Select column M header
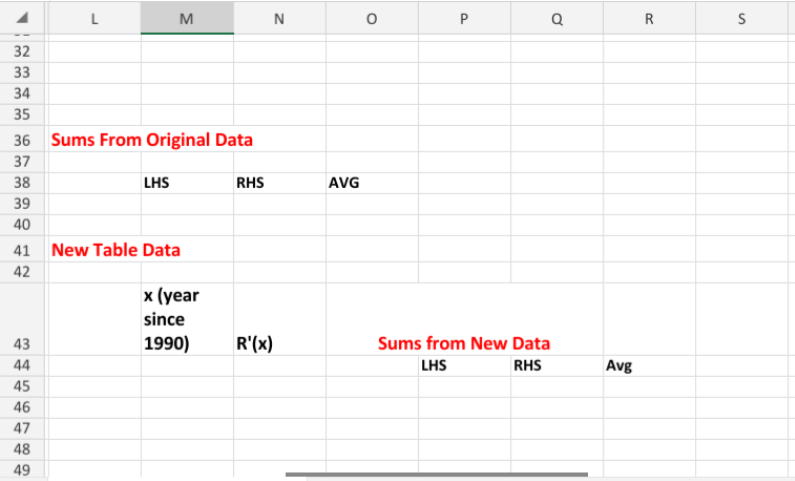The width and height of the screenshot is (795, 481). pos(187,19)
